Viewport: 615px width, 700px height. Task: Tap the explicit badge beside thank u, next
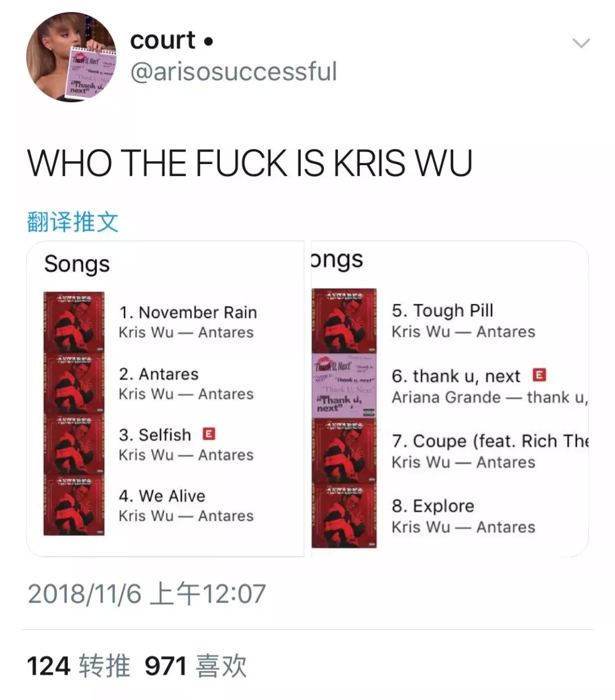click(539, 375)
